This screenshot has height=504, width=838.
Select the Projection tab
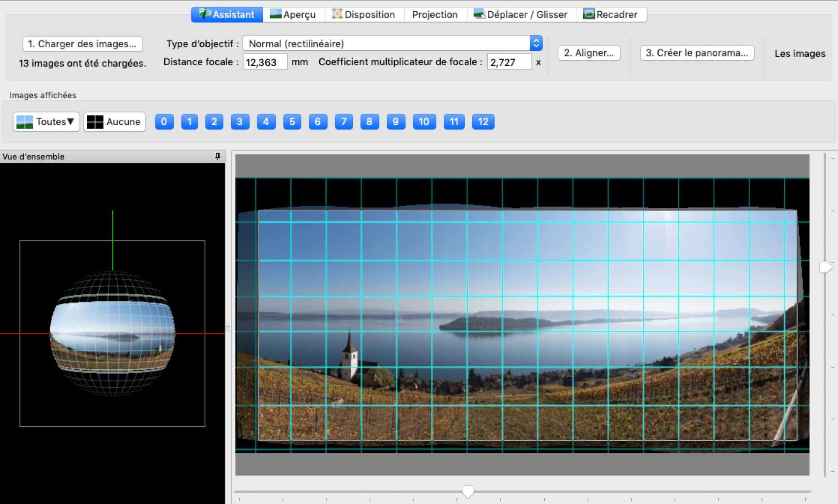[x=435, y=15]
